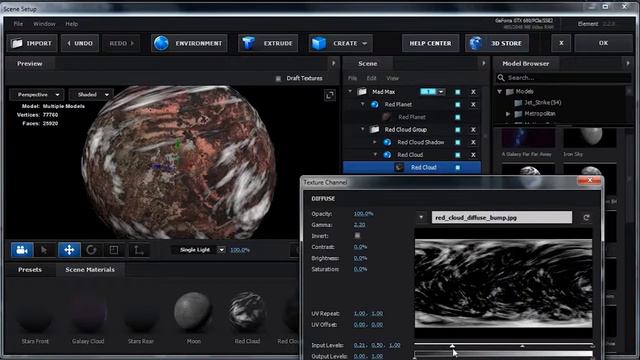This screenshot has width=640, height=360.
Task: Toggle visibility of Red Planet material
Action: click(458, 118)
